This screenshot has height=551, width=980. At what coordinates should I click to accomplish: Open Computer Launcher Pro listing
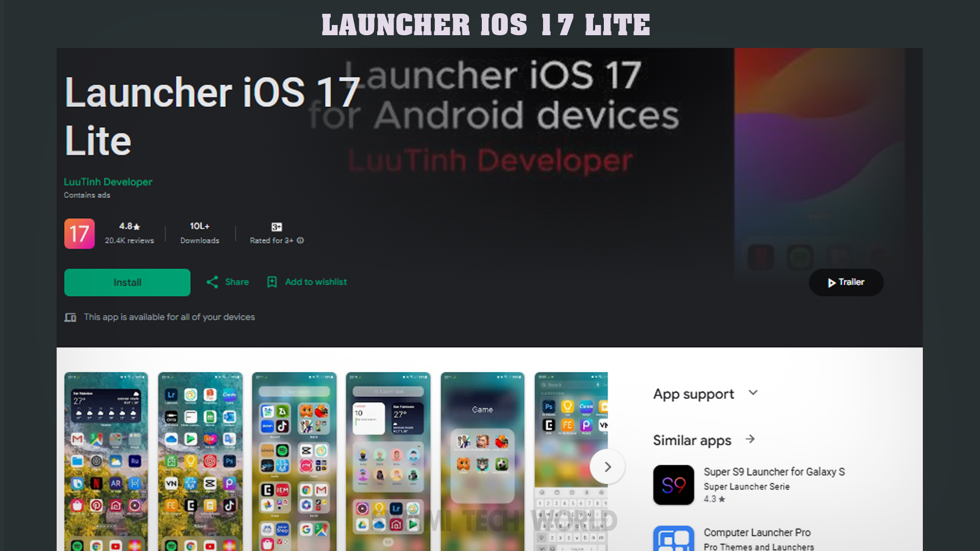pyautogui.click(x=757, y=532)
